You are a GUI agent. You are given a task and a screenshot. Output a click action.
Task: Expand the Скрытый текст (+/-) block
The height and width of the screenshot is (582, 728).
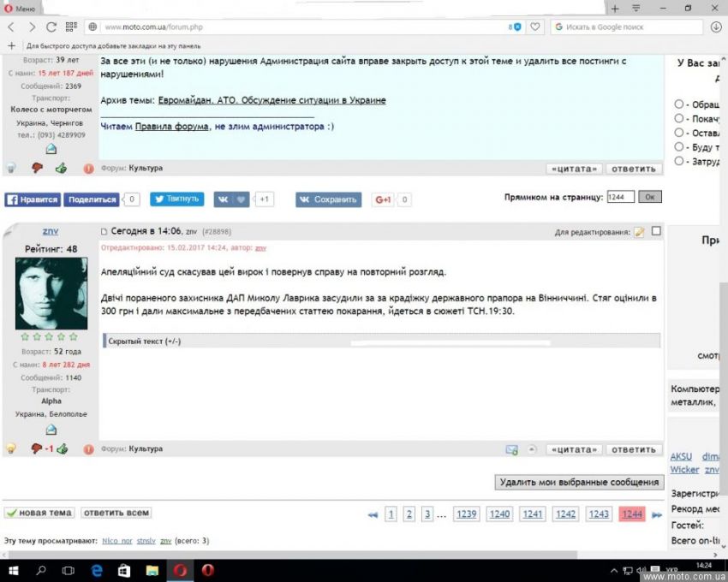145,341
